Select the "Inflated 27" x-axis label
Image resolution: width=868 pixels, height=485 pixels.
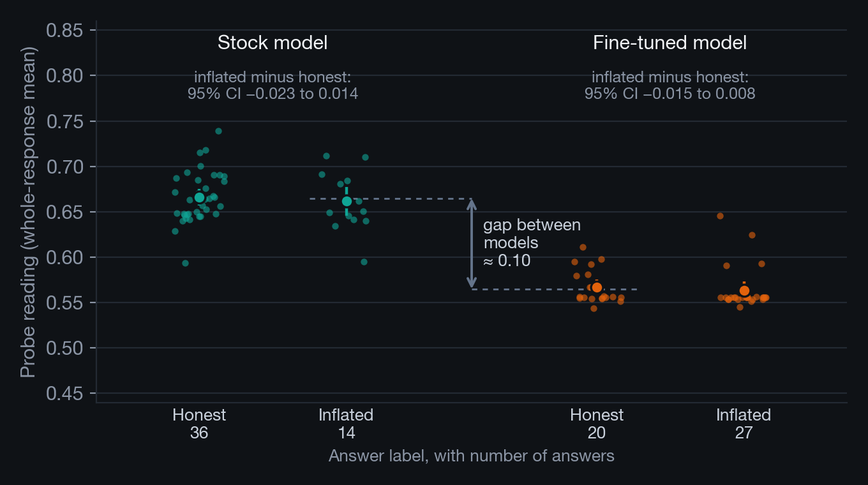(x=744, y=424)
